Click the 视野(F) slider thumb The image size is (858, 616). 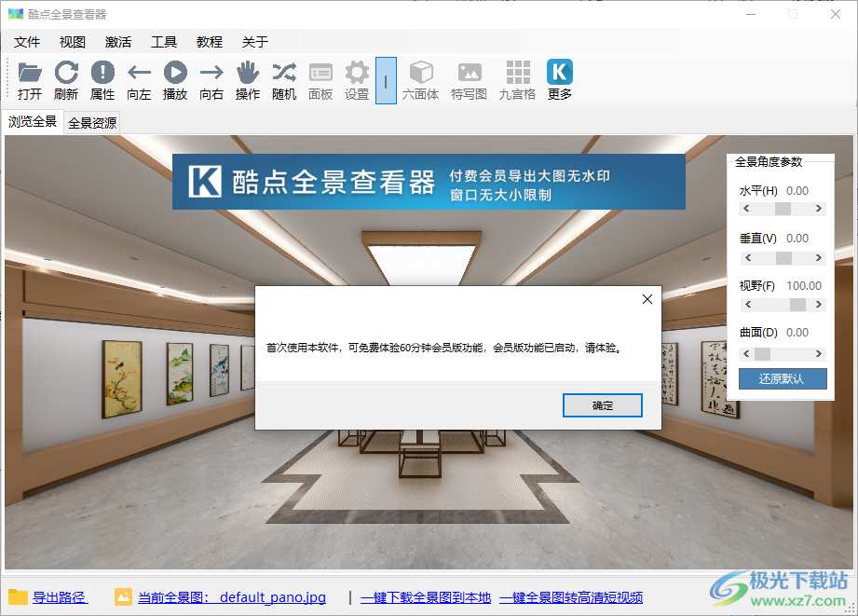(x=797, y=305)
